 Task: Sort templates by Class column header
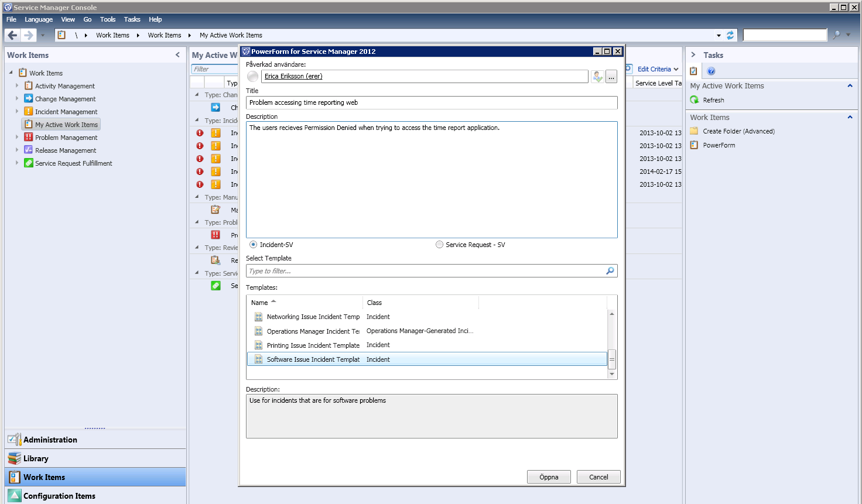coord(420,303)
